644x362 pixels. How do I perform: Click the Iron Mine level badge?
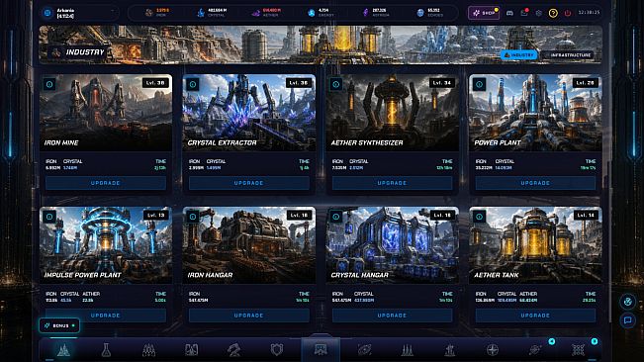coord(155,83)
